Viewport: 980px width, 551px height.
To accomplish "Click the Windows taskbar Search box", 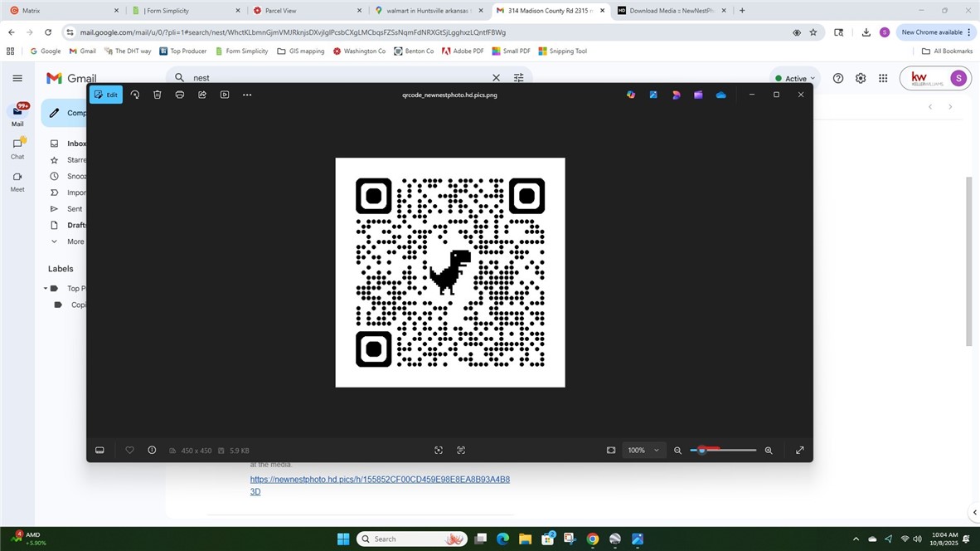I will point(406,539).
